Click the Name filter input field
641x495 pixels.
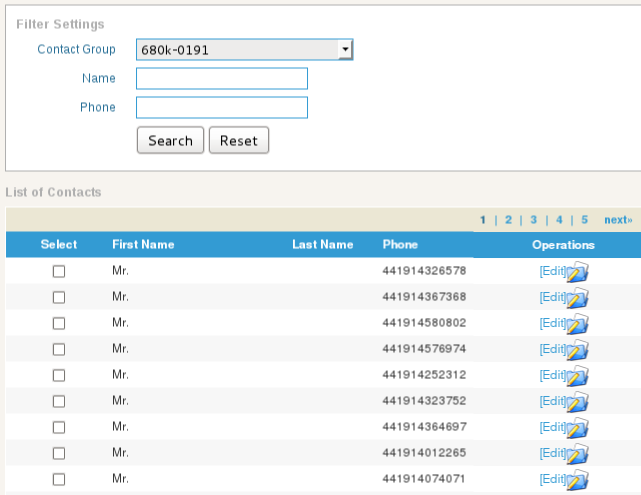[x=222, y=78]
